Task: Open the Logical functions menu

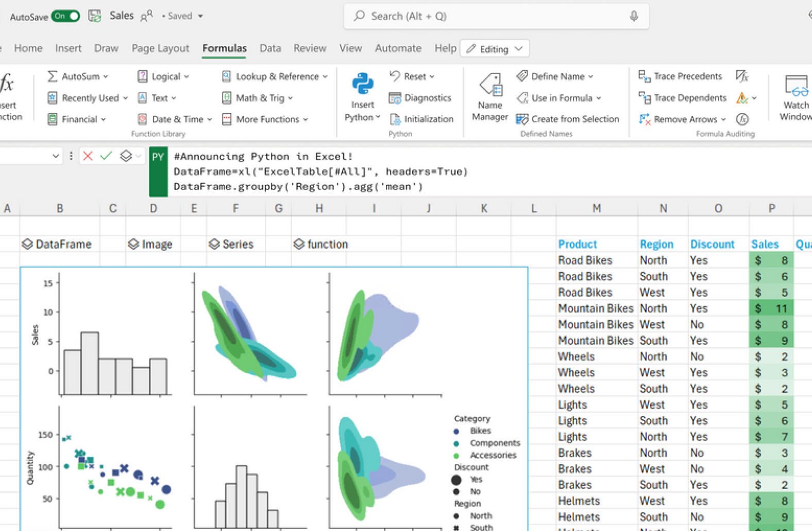Action: point(163,76)
